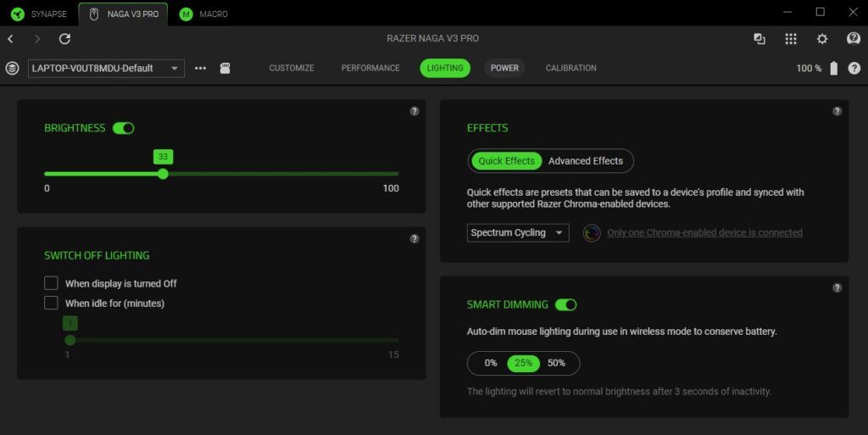Enable When display is turned Off checkbox
Screen dimensions: 868x435
tap(51, 283)
